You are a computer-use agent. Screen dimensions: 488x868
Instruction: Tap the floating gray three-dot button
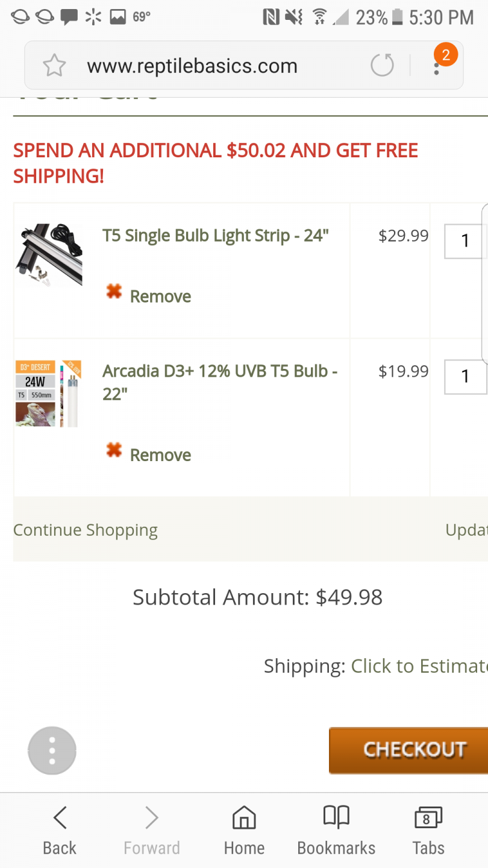(52, 750)
